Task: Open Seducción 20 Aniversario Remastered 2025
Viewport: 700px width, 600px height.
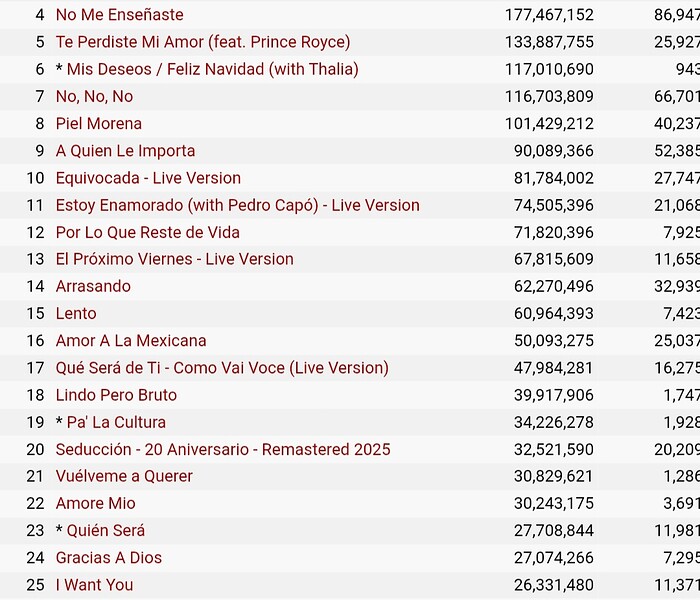Action: click(223, 449)
